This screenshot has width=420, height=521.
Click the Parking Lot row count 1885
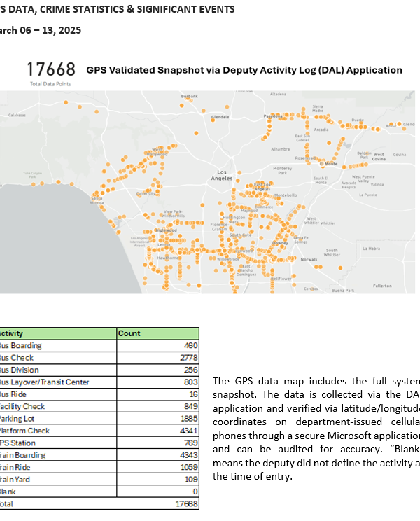pos(158,419)
